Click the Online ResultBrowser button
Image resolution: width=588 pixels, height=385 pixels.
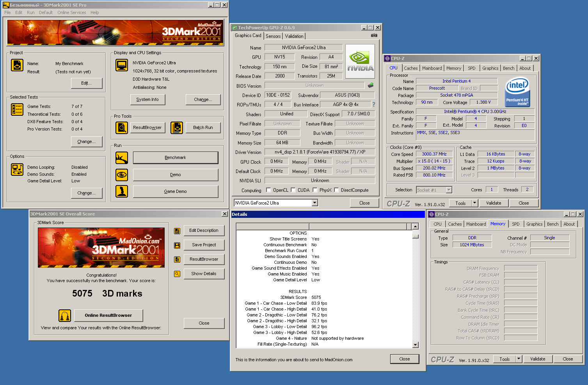(x=108, y=315)
